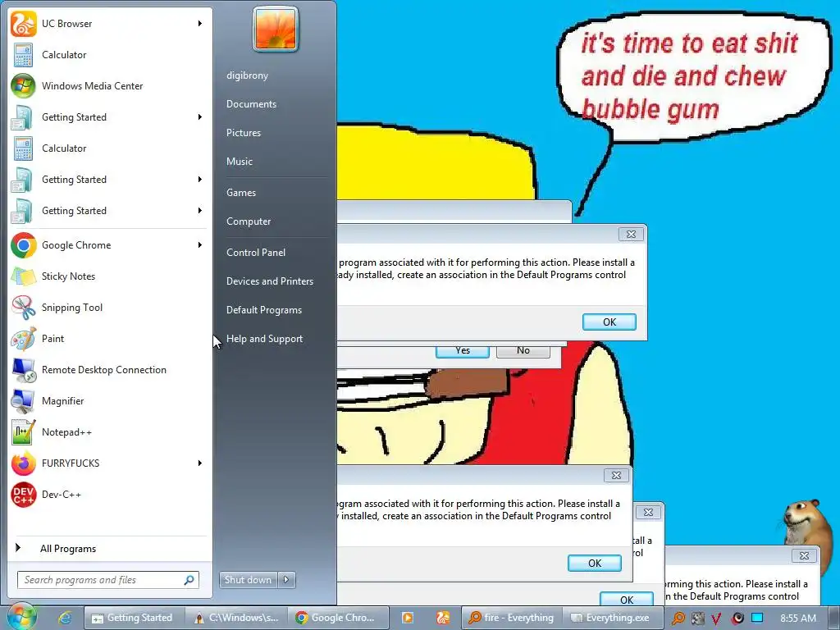Open Notepad++
Viewport: 840px width, 630px height.
pos(110,431)
